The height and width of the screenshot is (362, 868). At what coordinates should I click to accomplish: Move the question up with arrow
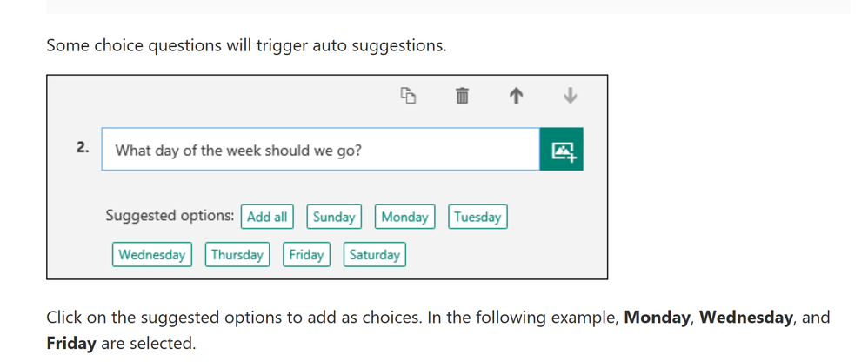point(516,96)
